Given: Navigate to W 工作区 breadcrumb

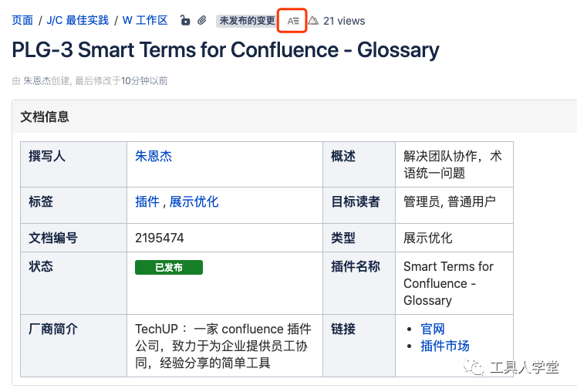Looking at the screenshot, I should 145,20.
